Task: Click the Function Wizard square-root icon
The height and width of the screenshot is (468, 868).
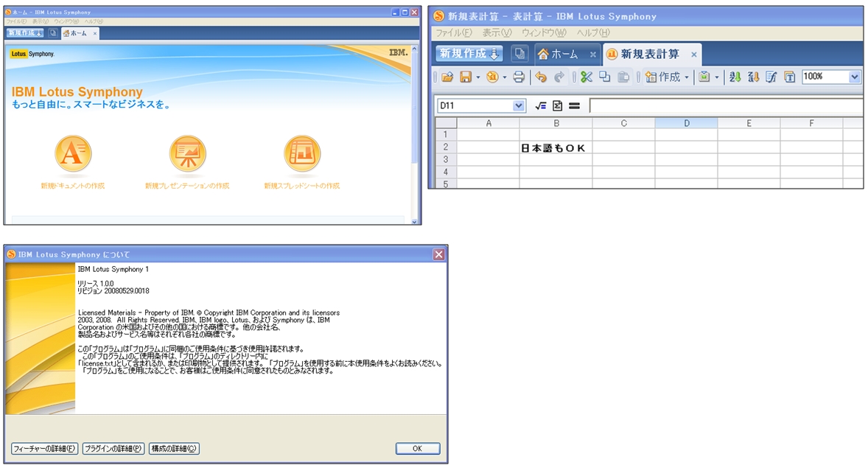Action: pyautogui.click(x=541, y=106)
